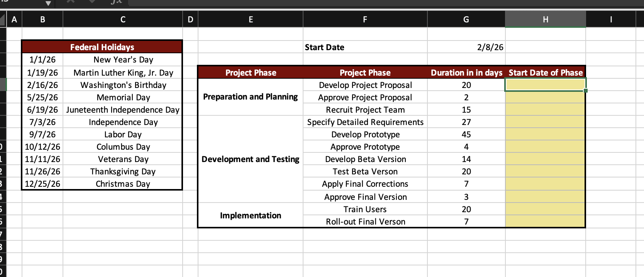Click the Select All triangle above row headers
The height and width of the screenshot is (277, 644).
coord(3,19)
